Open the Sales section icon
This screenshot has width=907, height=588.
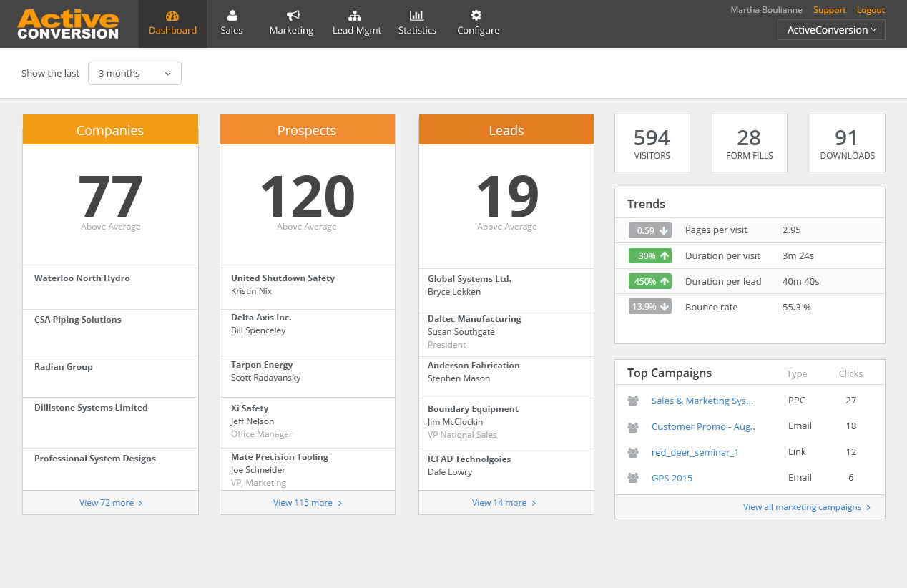231,16
